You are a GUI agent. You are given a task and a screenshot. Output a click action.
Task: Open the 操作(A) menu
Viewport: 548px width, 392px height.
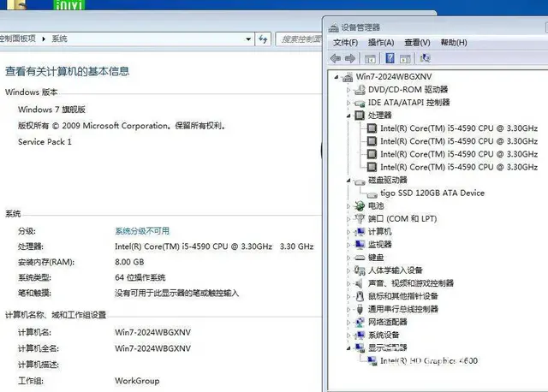click(x=381, y=43)
